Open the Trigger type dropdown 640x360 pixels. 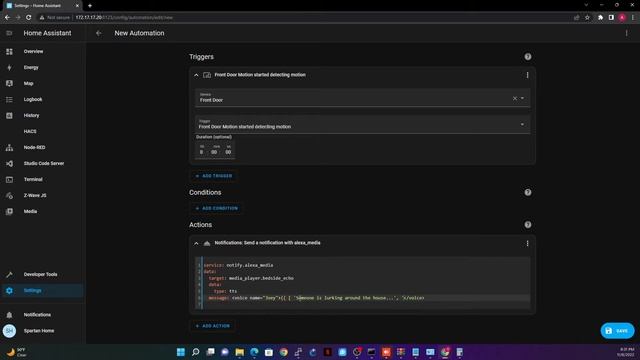click(362, 124)
